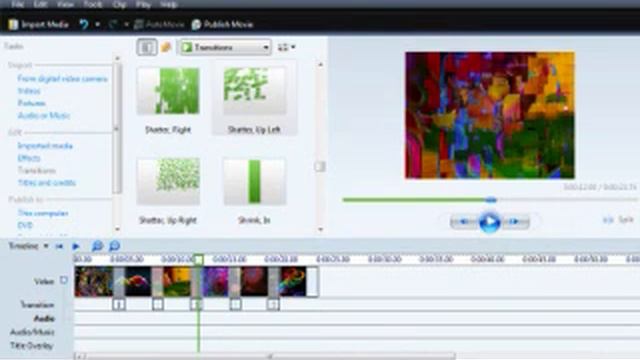Open the Titles and credits link
The width and height of the screenshot is (640, 360).
[x=47, y=182]
